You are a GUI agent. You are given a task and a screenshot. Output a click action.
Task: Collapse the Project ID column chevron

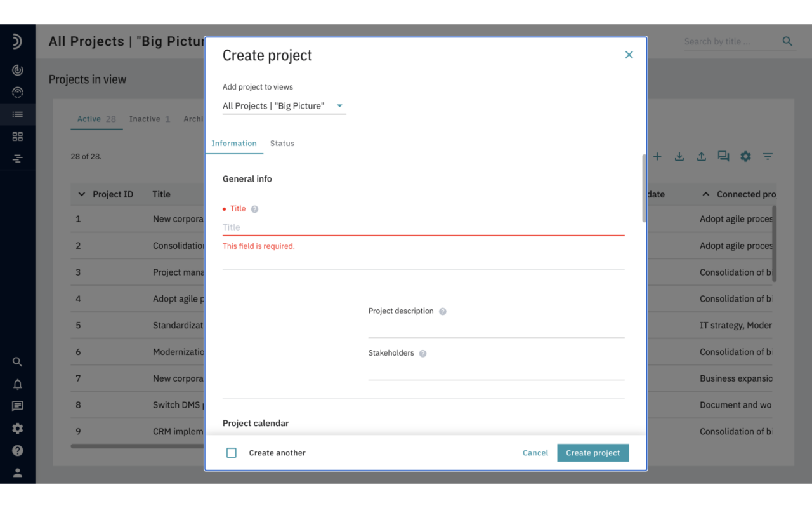point(81,194)
